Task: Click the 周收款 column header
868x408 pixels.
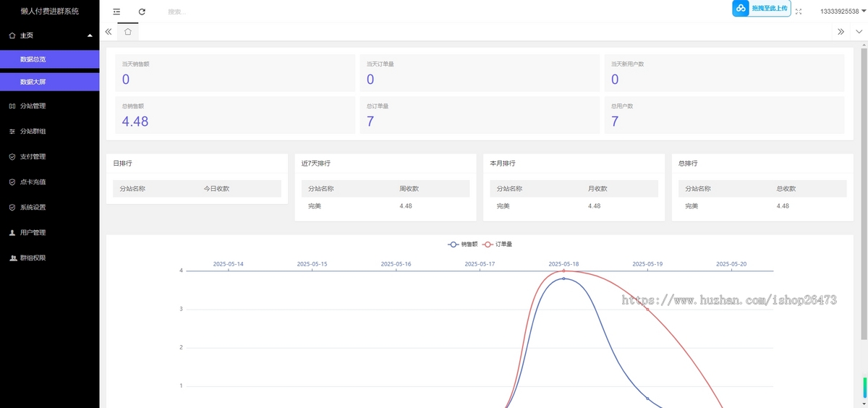Action: click(x=409, y=189)
